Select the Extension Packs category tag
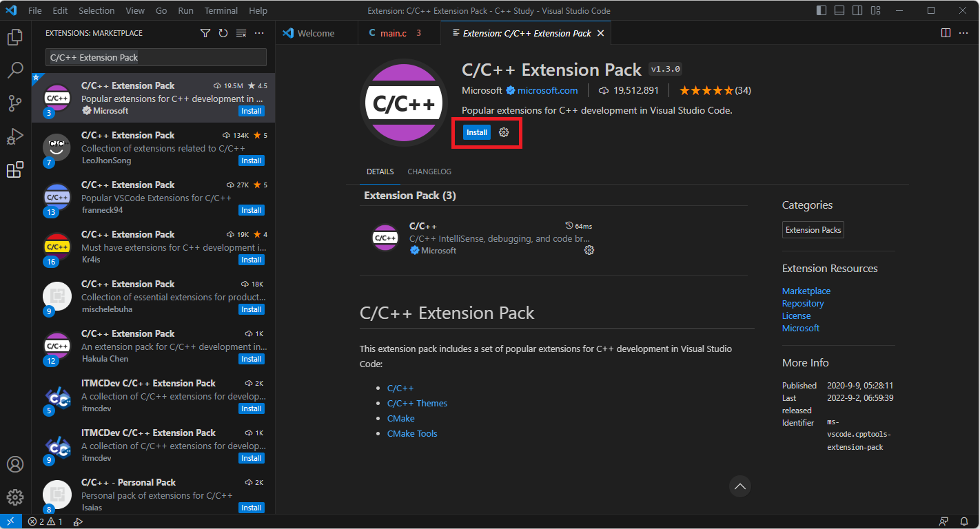 pos(813,230)
